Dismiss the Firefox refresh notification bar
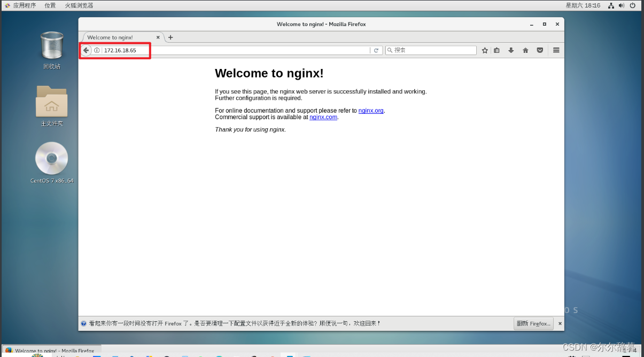644x357 pixels. coord(560,323)
